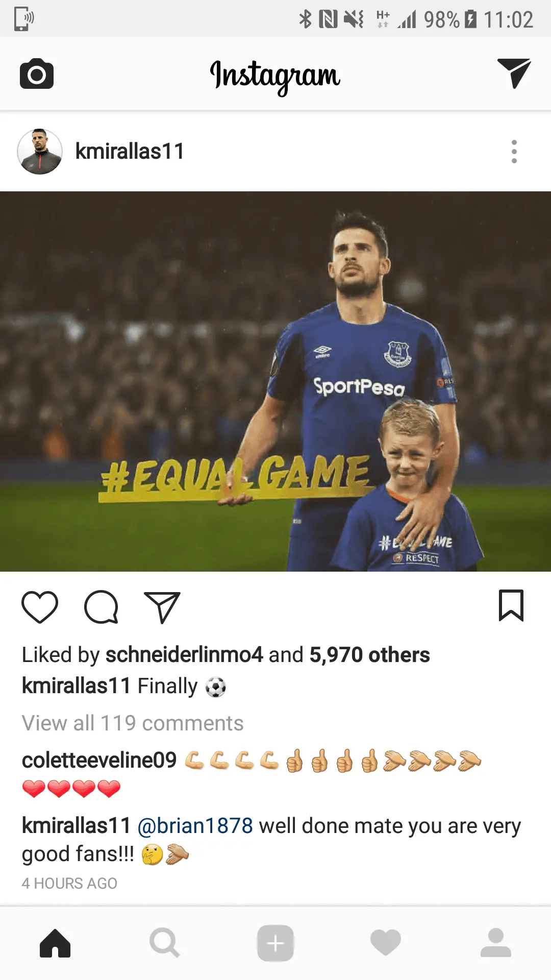Open post options three-dot menu

point(514,152)
